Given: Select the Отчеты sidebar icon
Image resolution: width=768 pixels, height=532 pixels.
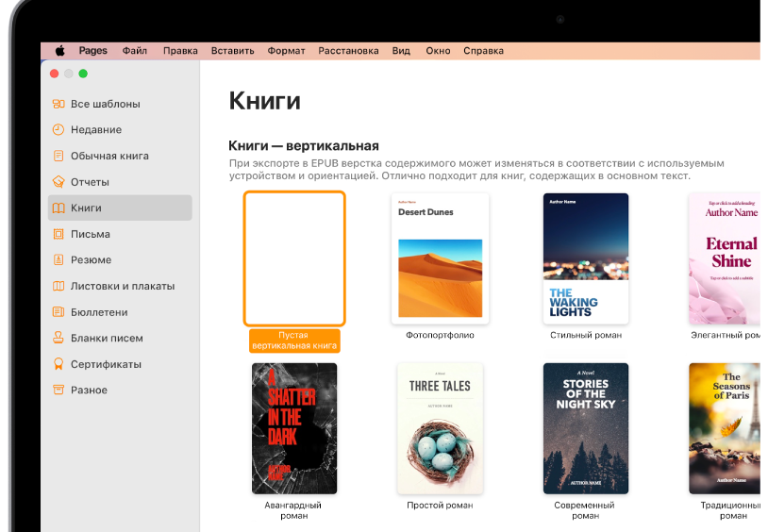Looking at the screenshot, I should pyautogui.click(x=58, y=182).
